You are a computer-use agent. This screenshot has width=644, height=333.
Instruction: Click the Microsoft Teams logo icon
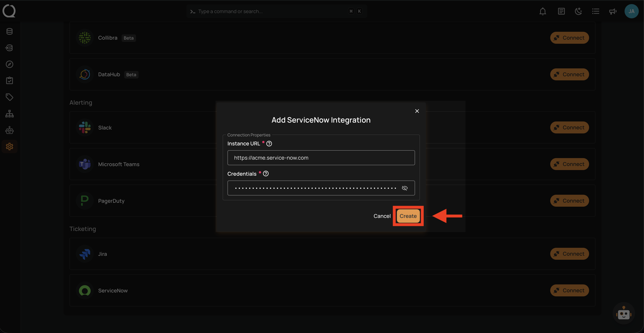(85, 164)
